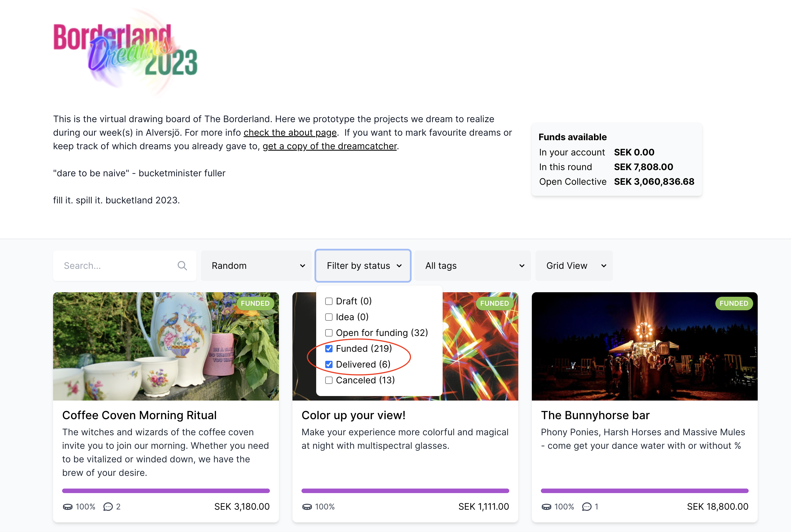Collapse the Filter by status dropdown
Screen dimensions: 791x532
362,266
